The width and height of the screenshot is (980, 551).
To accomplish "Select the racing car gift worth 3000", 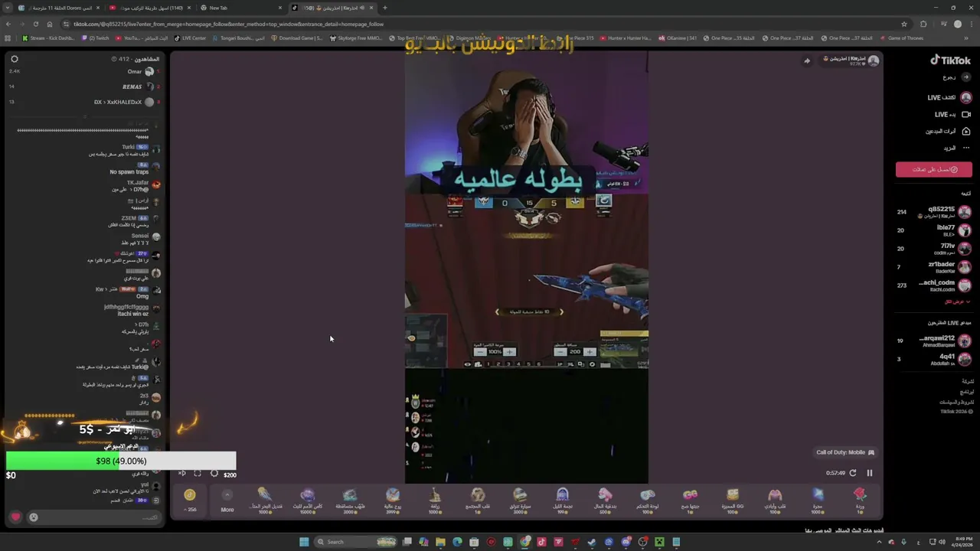I will pyautogui.click(x=520, y=499).
